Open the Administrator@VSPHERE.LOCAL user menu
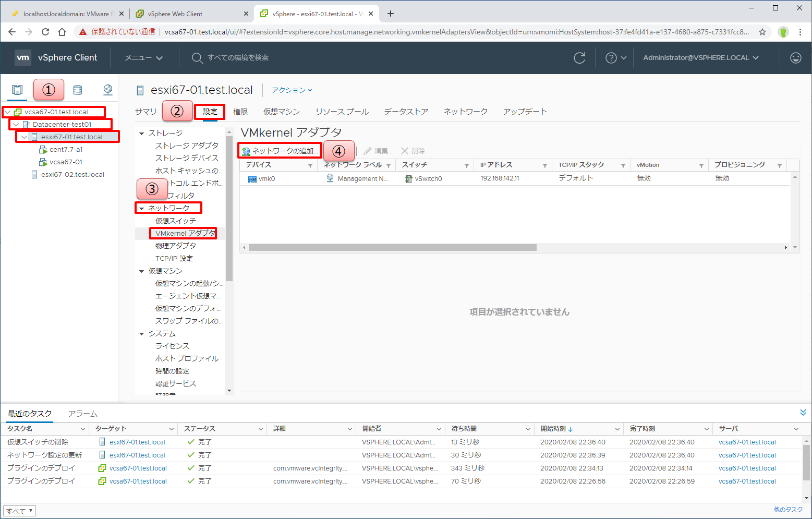812x519 pixels. click(701, 58)
